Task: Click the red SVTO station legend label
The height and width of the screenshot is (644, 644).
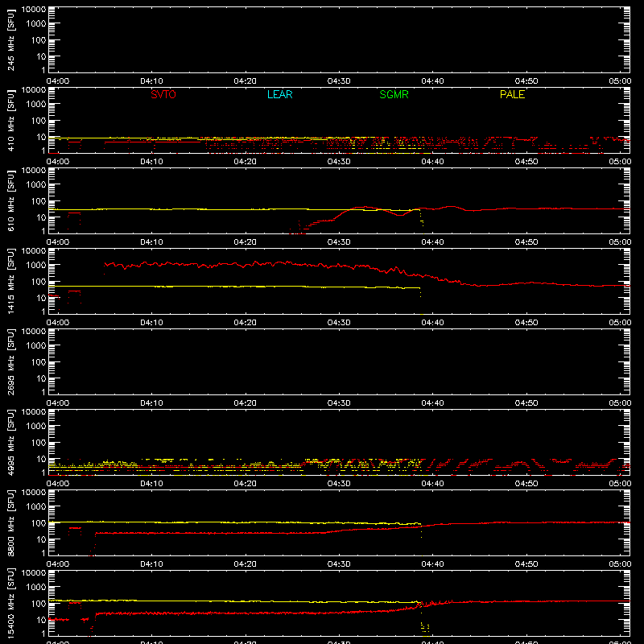Action: coord(163,94)
